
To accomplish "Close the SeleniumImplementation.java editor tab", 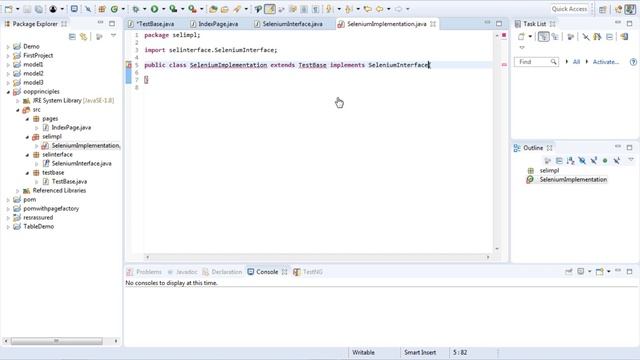I will 433,24.
